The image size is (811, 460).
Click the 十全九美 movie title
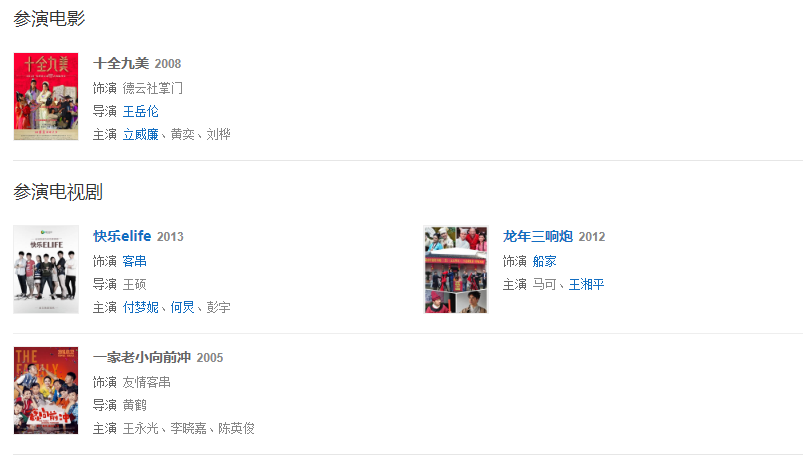point(121,63)
